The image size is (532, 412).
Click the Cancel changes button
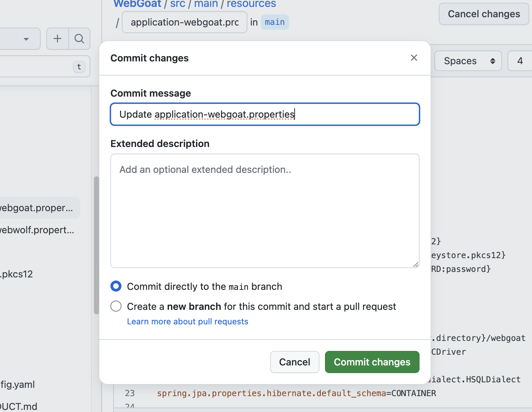click(x=484, y=14)
